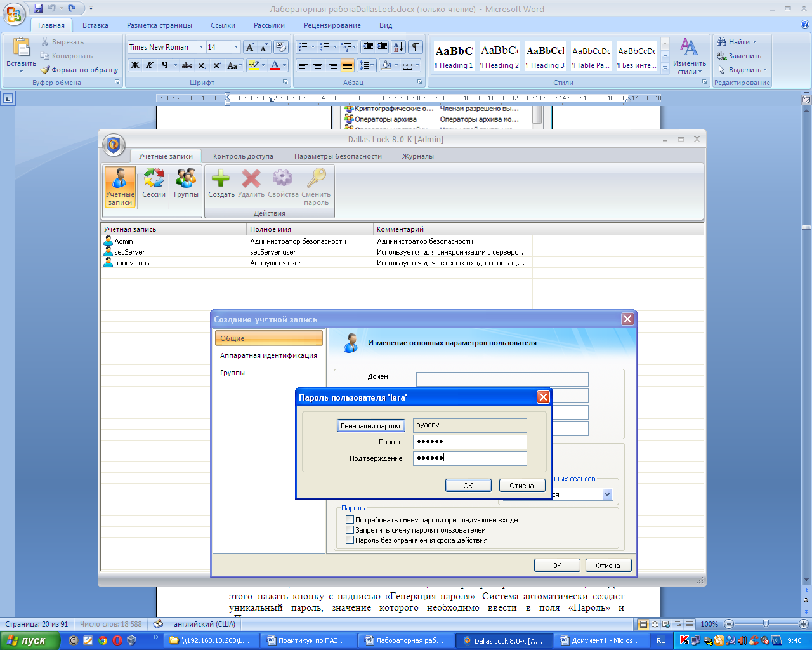The width and height of the screenshot is (812, 650).
Task: Open the font color dropdown arrow
Action: tap(285, 65)
